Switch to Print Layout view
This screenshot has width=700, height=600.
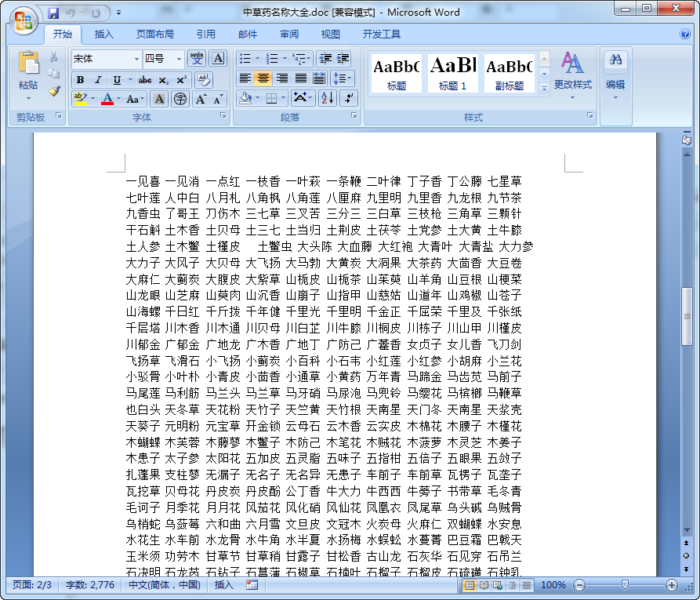(x=470, y=585)
